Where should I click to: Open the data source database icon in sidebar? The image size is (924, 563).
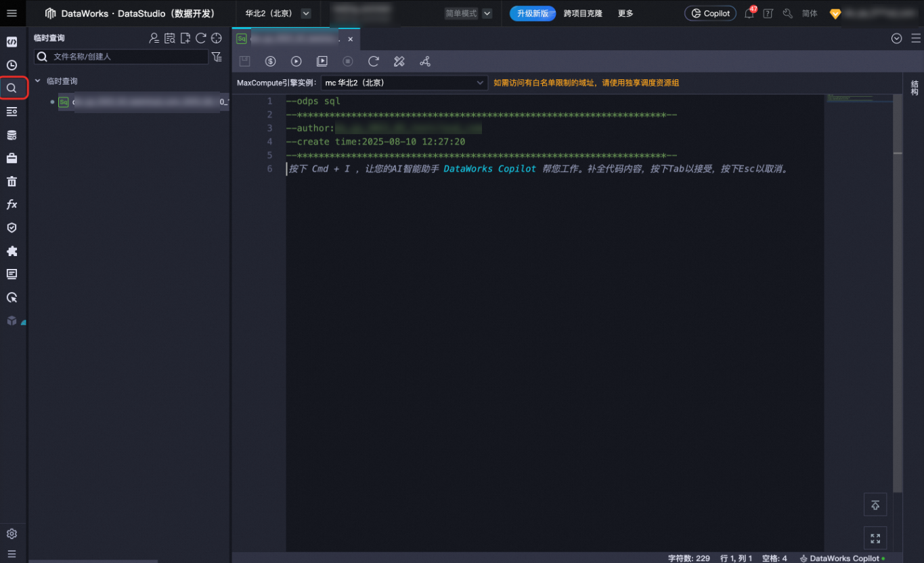12,135
